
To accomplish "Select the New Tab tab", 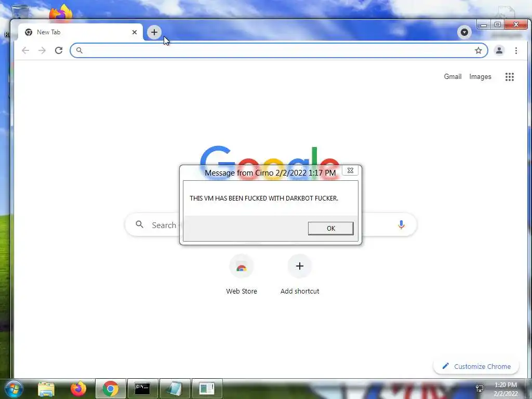I will click(x=81, y=32).
